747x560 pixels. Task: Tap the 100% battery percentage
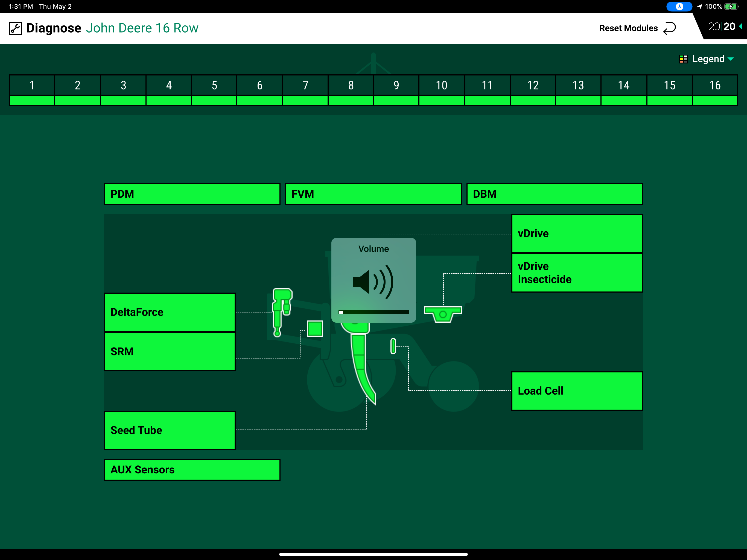(x=714, y=7)
